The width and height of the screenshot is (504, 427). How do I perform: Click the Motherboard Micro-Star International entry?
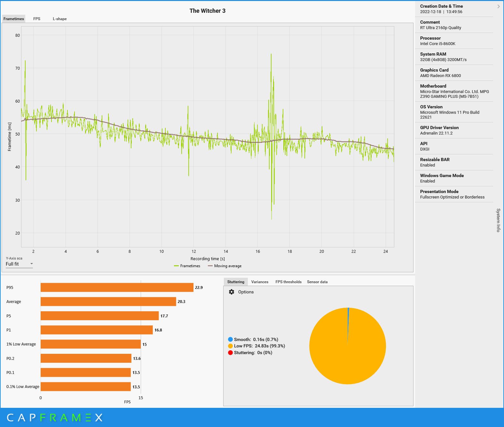(x=454, y=94)
